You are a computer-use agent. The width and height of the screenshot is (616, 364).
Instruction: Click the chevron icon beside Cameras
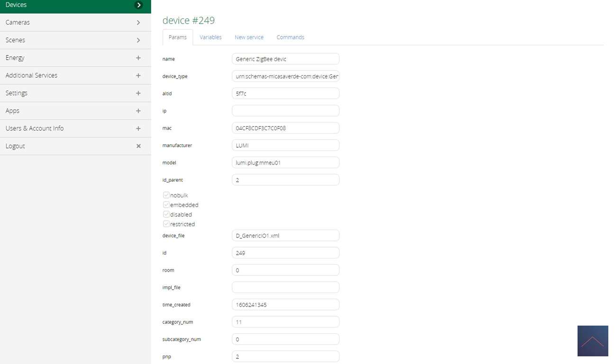click(x=138, y=23)
